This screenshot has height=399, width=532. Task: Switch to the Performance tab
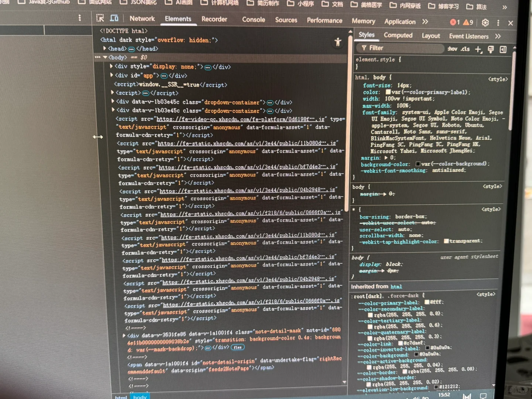pyautogui.click(x=324, y=21)
